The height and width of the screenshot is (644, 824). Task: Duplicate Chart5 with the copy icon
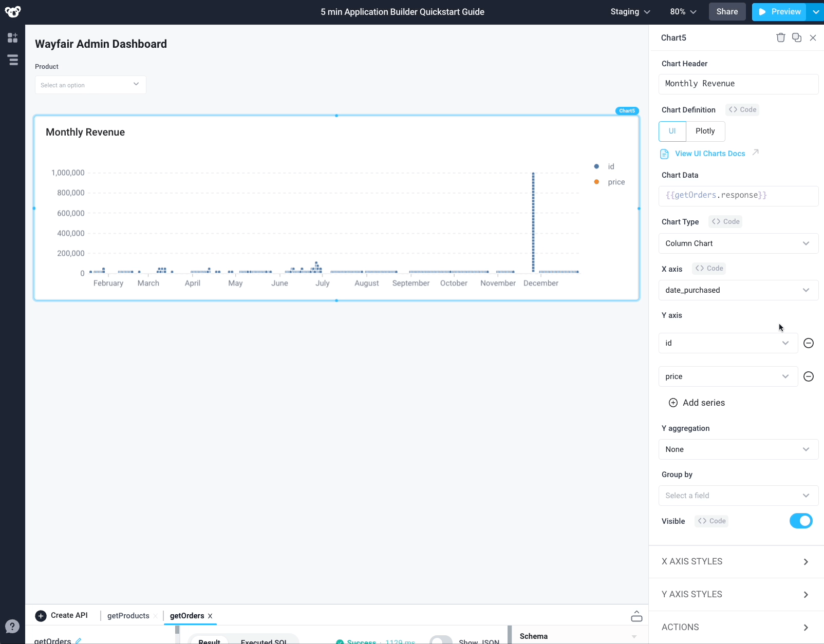tap(797, 37)
